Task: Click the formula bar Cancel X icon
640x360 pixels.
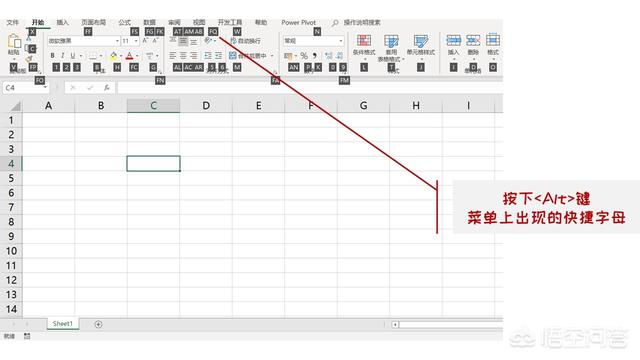Action: pos(73,88)
